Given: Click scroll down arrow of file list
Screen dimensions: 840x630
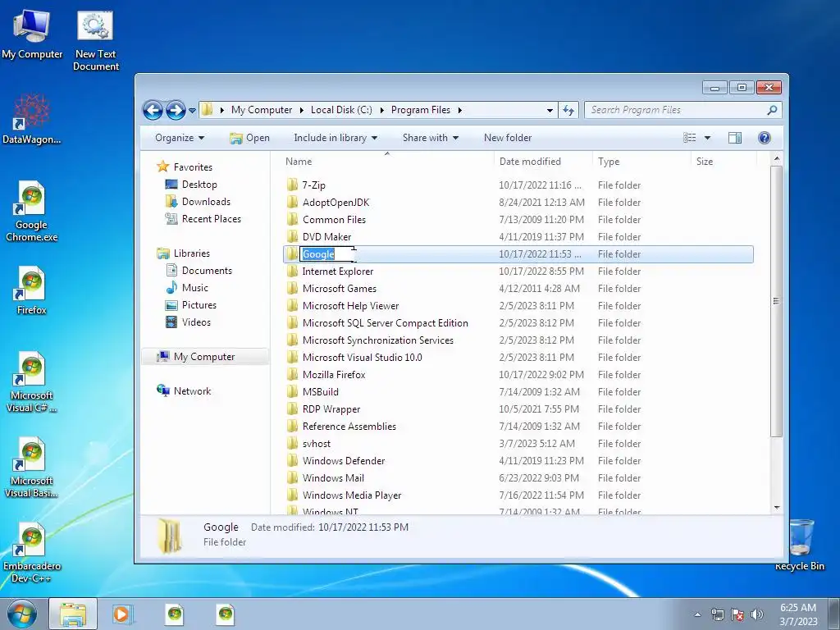Looking at the screenshot, I should [777, 507].
